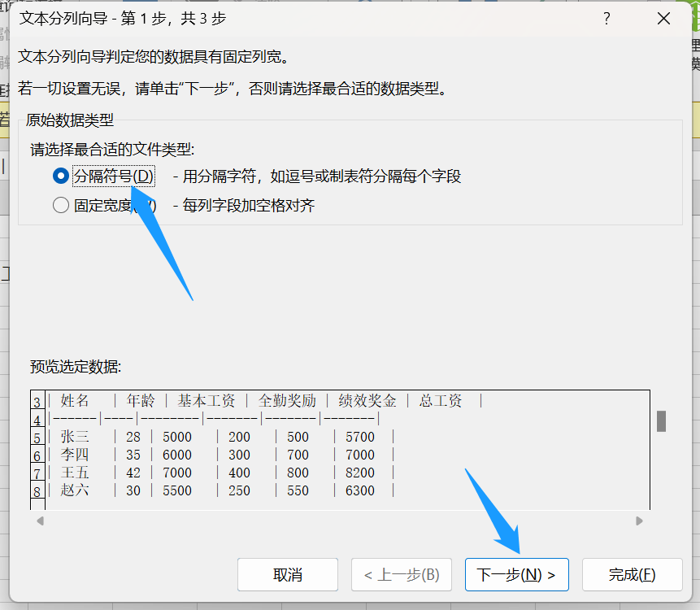Enable delimiter-based splitting option
Screen dimensions: 700x610
point(61,176)
